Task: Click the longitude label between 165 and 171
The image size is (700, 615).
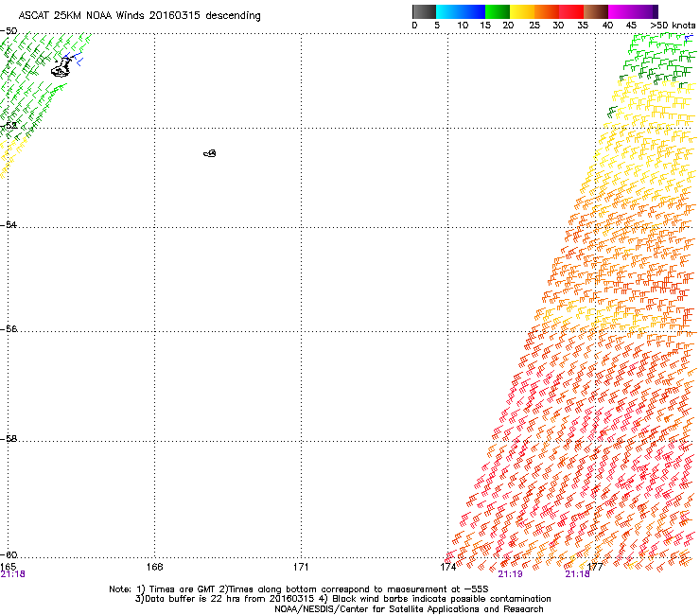Action: 154,567
